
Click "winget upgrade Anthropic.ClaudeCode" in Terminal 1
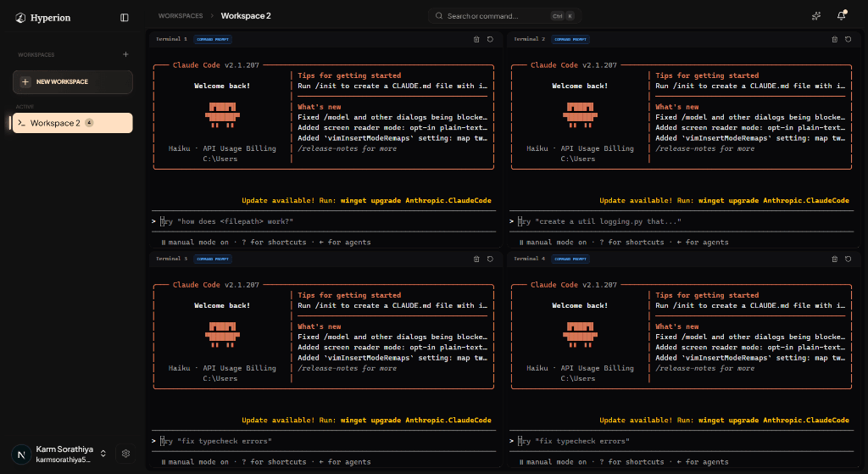point(415,200)
